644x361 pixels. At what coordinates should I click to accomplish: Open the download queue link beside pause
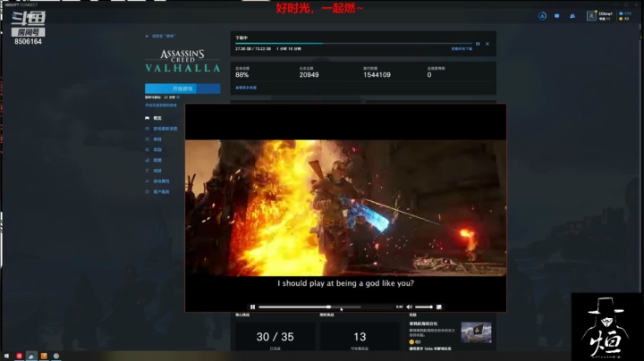(462, 49)
